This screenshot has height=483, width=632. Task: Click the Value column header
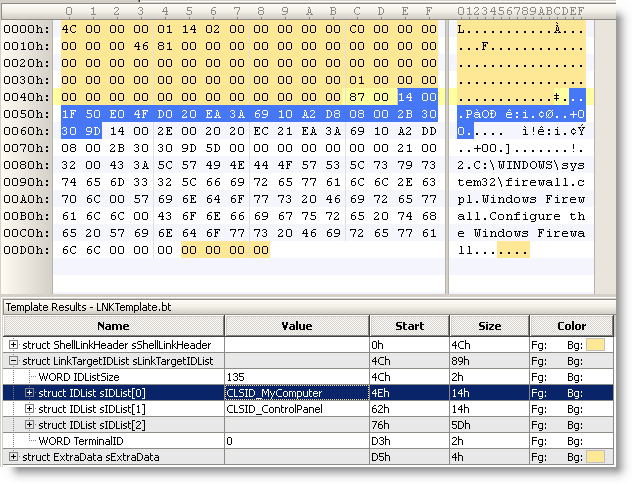(x=296, y=325)
